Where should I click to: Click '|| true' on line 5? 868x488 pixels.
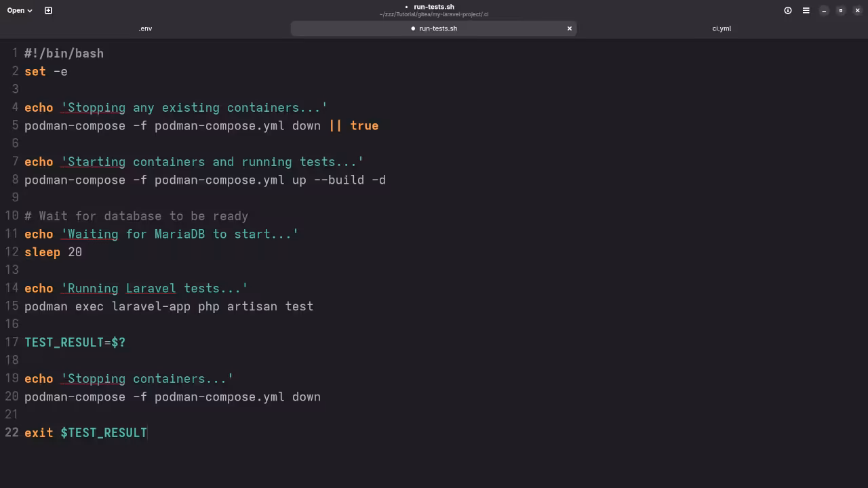click(353, 125)
